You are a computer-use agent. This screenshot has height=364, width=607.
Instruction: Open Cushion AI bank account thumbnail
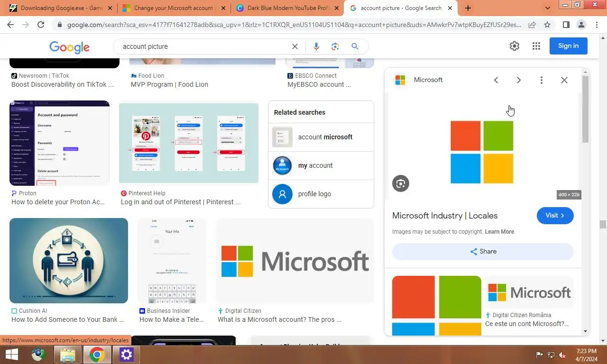[x=69, y=261]
